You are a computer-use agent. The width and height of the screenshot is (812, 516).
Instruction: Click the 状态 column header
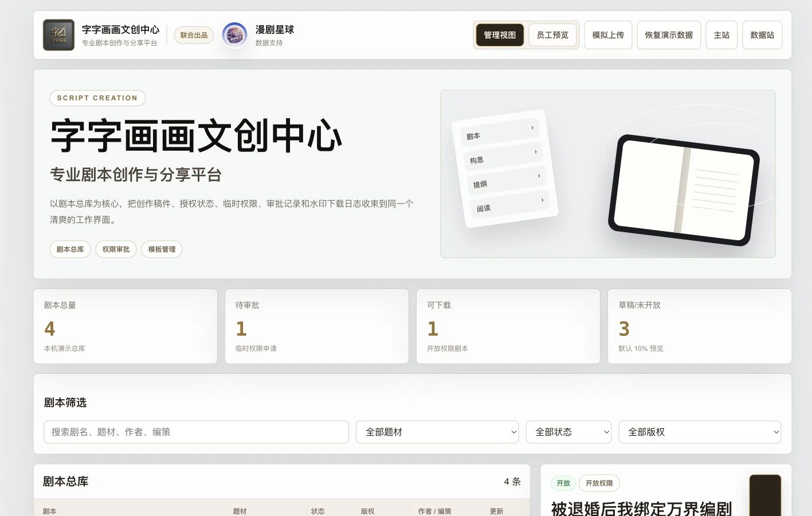[x=317, y=511]
